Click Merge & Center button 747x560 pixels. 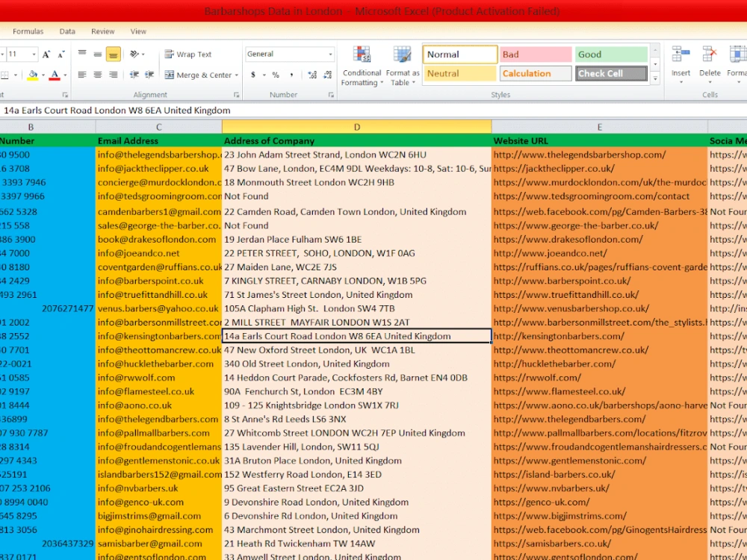tap(198, 75)
